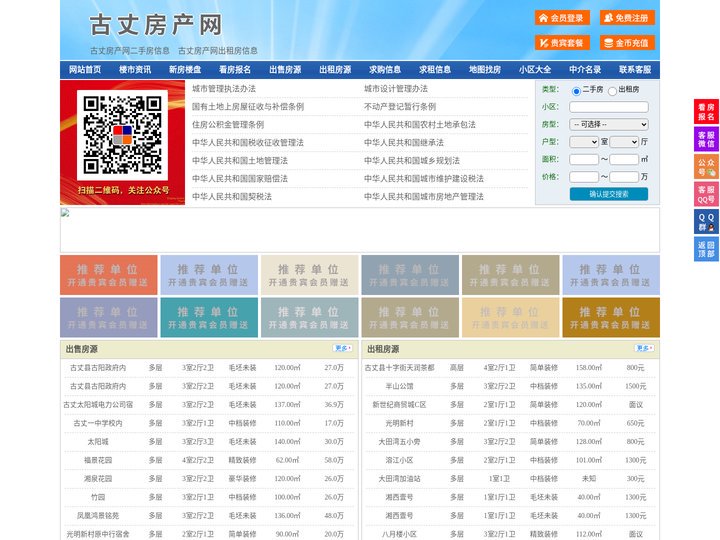The height and width of the screenshot is (540, 720).
Task: Open the 求购信息 menu item
Action: click(x=385, y=70)
